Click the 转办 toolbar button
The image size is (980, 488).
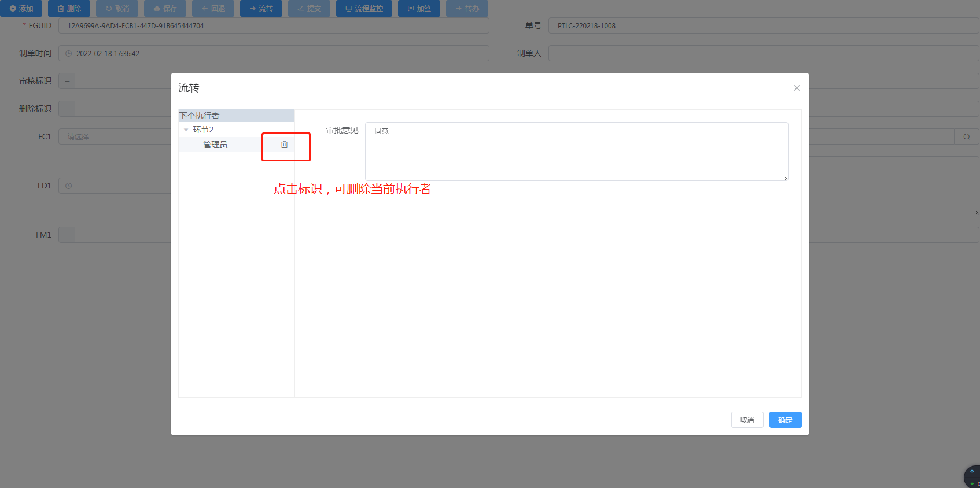tap(467, 9)
